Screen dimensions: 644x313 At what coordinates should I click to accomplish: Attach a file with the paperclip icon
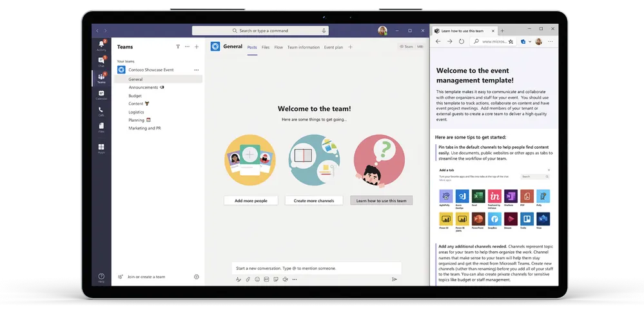[248, 280]
